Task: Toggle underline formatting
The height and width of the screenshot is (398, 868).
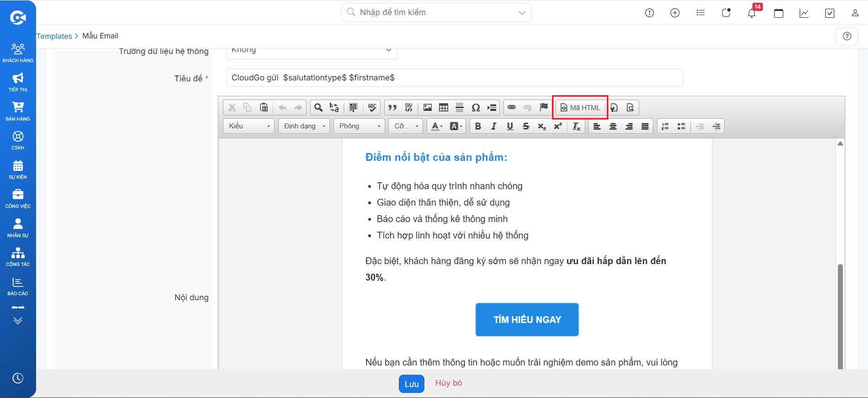Action: tap(510, 126)
